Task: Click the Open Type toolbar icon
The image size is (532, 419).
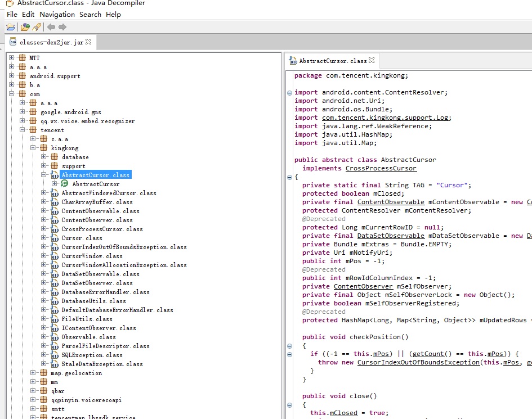Action: 25,27
